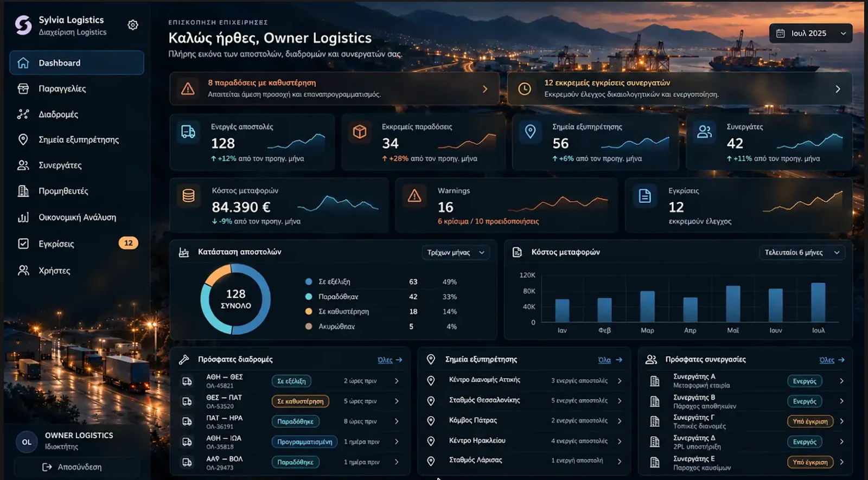868x480 pixels.
Task: Click the Σε εξέλιξη blue legend dot
Action: tap(309, 281)
